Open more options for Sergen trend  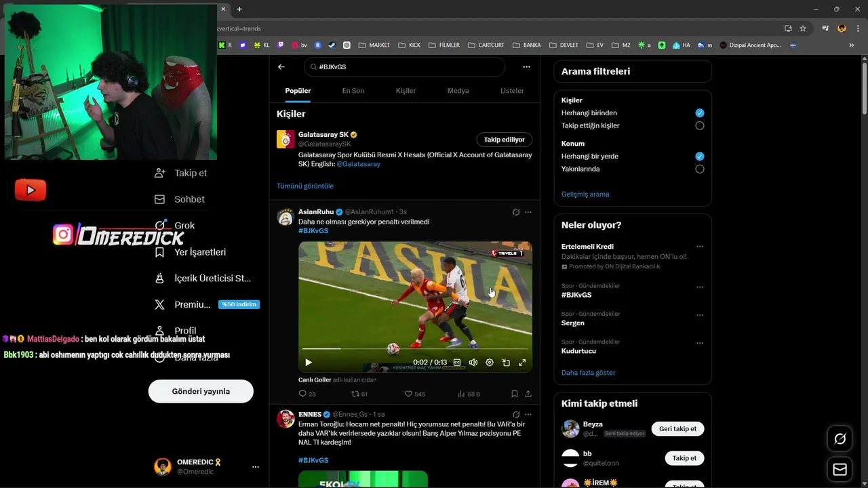pos(700,315)
